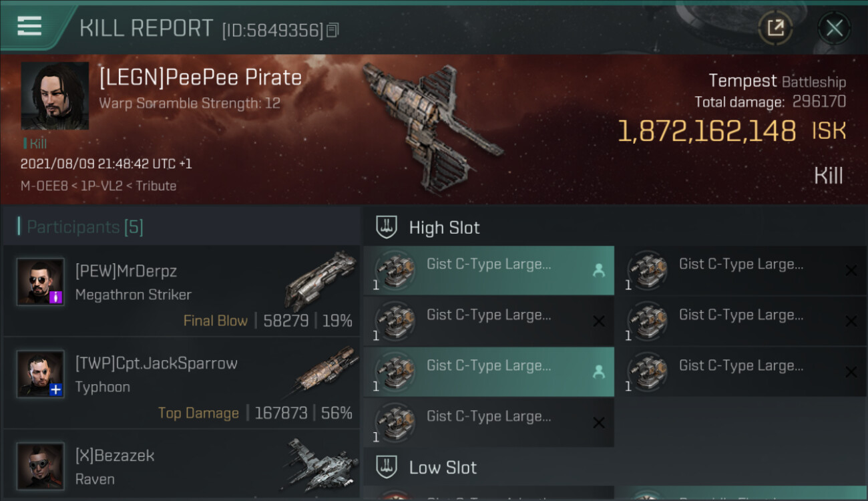Select first highlighted Gist C-Type Large module
This screenshot has height=501, width=868.
[x=488, y=271]
